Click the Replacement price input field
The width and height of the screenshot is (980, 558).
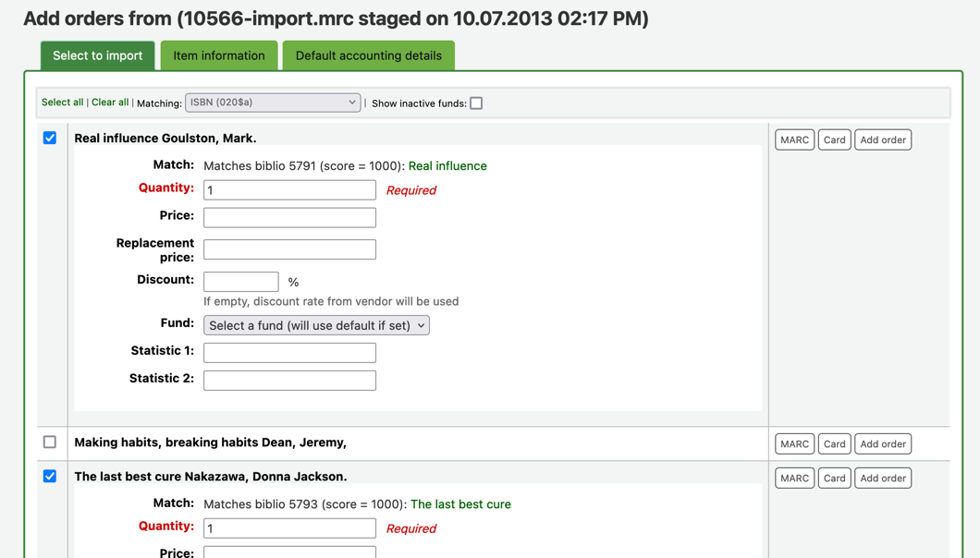pyautogui.click(x=289, y=249)
